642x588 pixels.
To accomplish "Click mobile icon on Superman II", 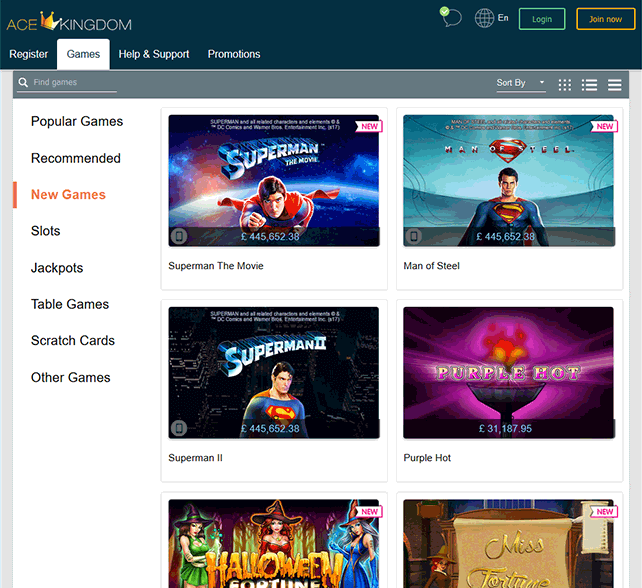I will point(179,428).
